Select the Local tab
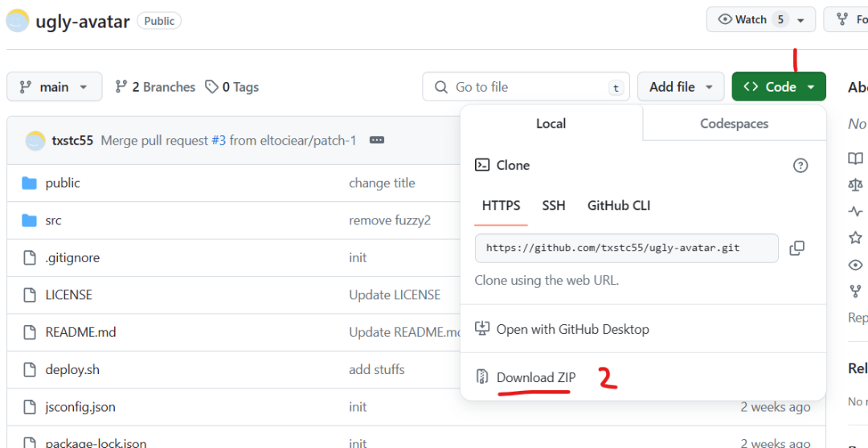868x448 pixels. [551, 123]
